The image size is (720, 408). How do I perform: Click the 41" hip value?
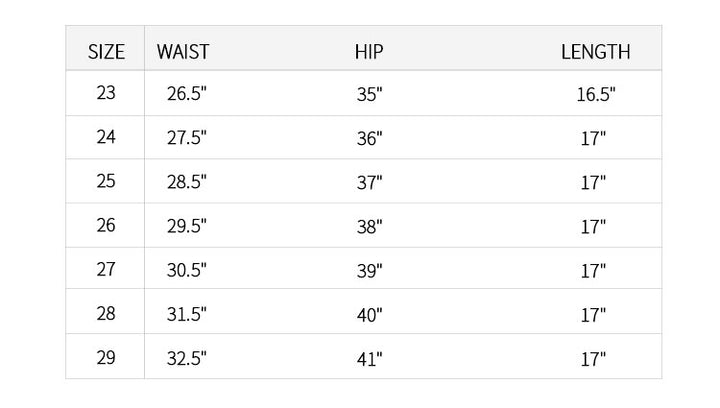pos(369,359)
